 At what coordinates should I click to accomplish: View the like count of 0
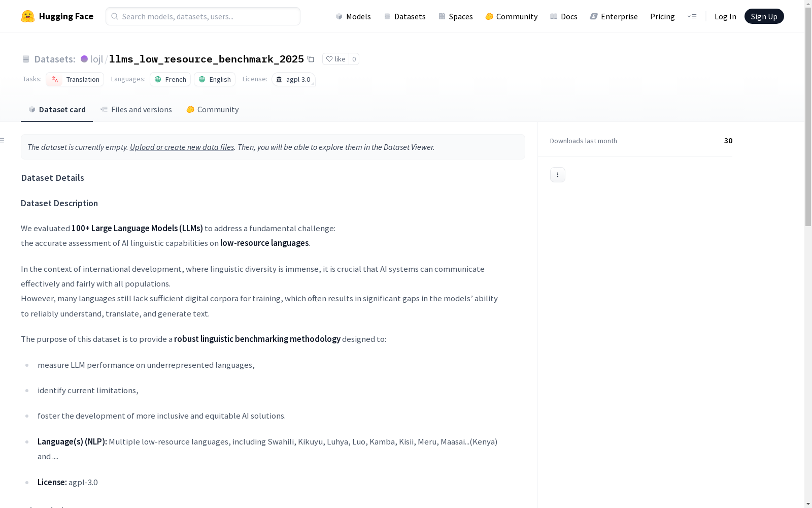click(x=354, y=59)
